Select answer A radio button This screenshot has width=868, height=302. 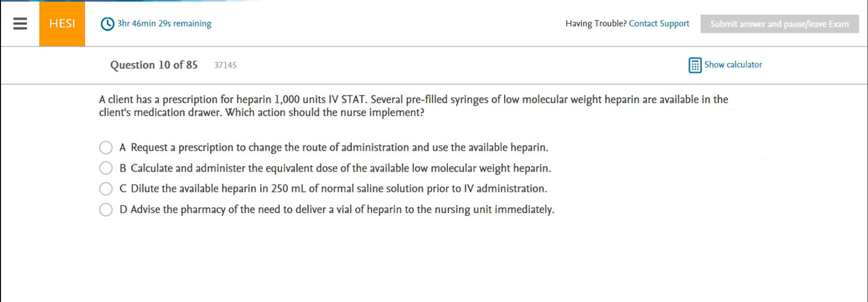click(106, 148)
